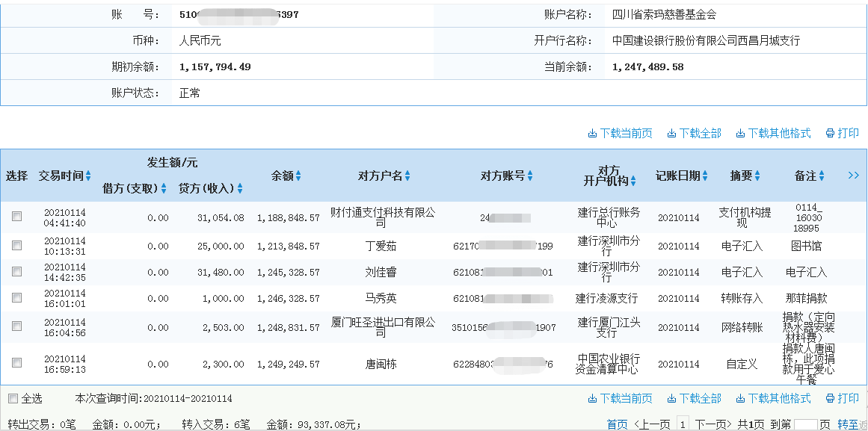868x431 pixels.
Task: Click the 下载当前页 download icon at top
Action: point(591,133)
